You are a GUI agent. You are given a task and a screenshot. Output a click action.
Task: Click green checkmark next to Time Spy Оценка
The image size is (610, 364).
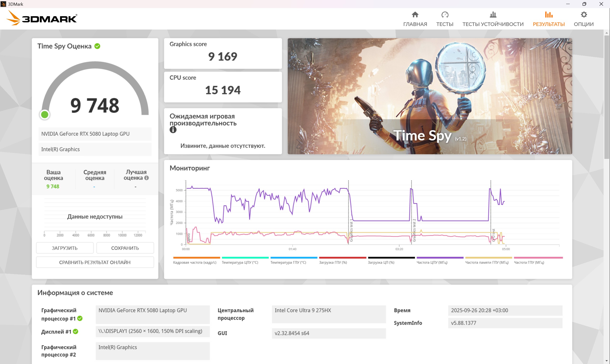pyautogui.click(x=97, y=46)
